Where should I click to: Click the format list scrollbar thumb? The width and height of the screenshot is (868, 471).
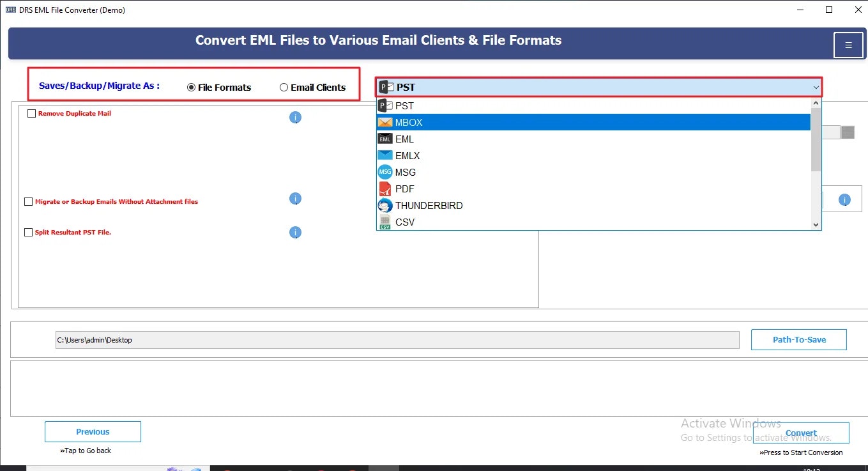(816, 140)
